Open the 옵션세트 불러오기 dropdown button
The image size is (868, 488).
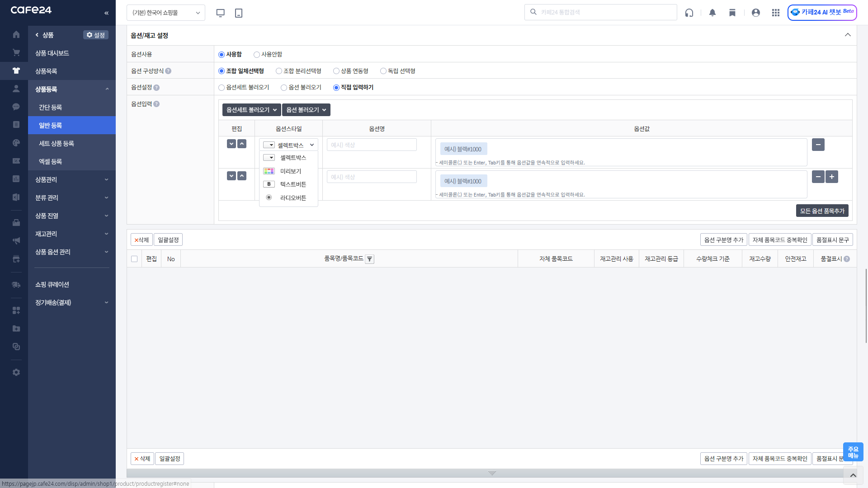[251, 110]
